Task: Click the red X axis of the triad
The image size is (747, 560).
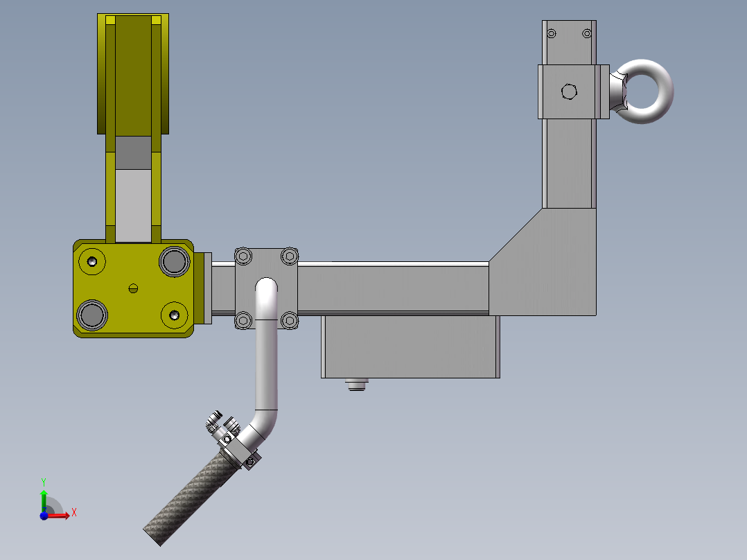Action: pos(59,515)
